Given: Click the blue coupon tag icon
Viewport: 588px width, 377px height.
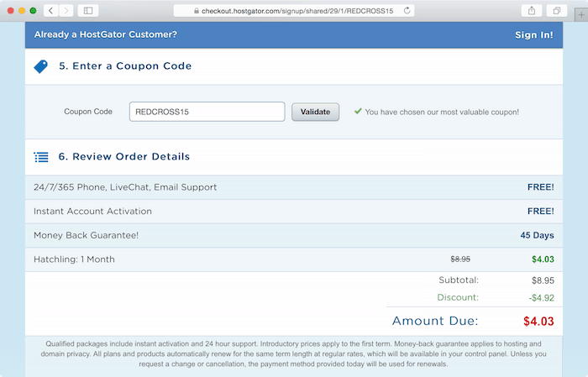Looking at the screenshot, I should click(x=41, y=66).
